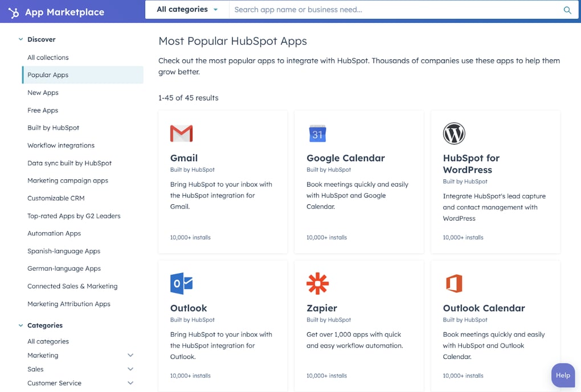
Task: Collapse the Discover section
Action: (21, 39)
